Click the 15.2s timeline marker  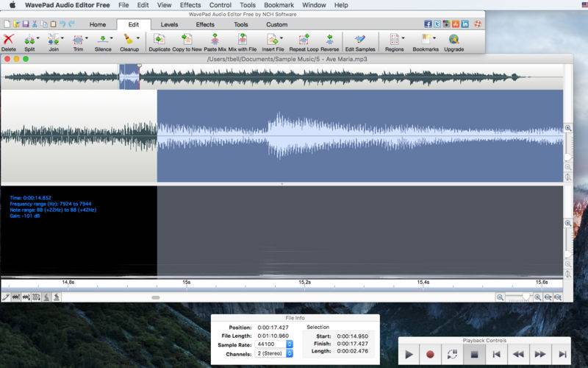(x=304, y=282)
